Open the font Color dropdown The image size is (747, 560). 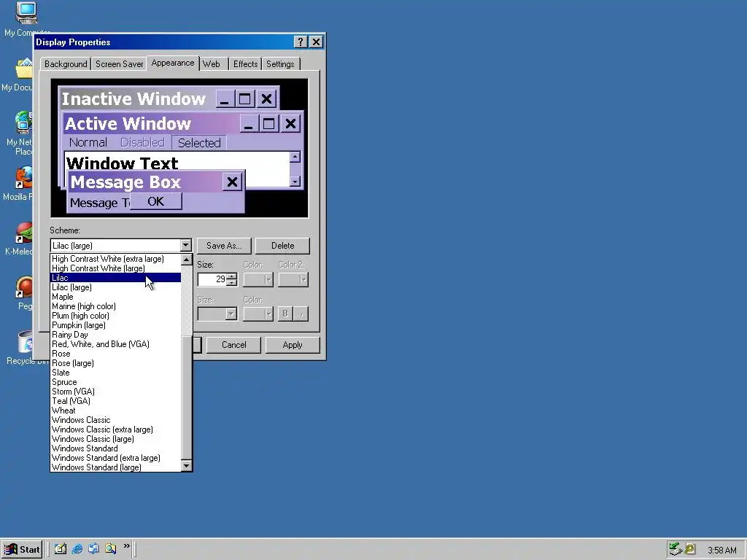click(x=258, y=314)
